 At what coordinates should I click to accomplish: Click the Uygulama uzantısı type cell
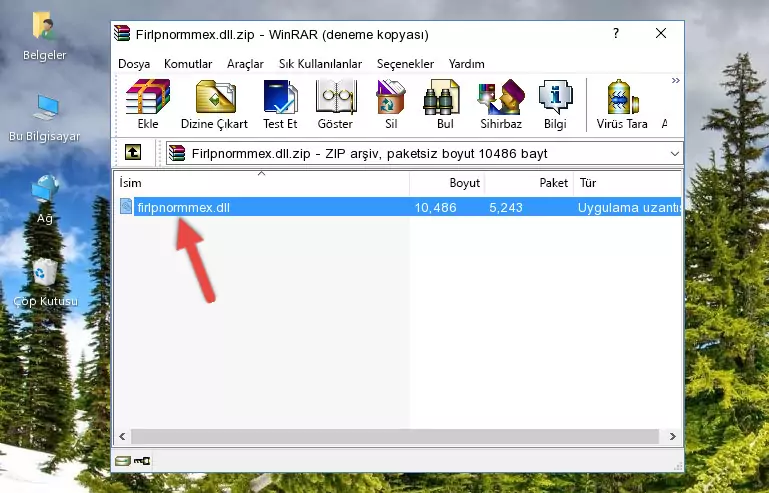(x=629, y=208)
